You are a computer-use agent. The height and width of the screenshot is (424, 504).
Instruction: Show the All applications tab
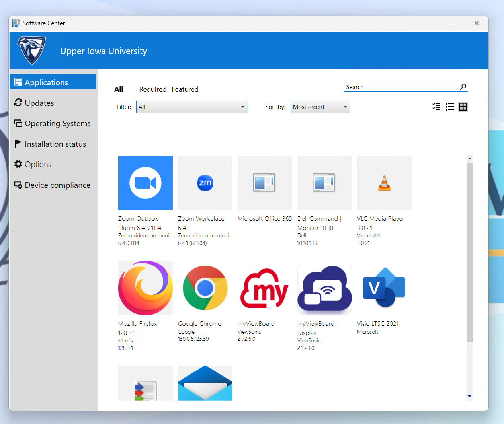[119, 89]
